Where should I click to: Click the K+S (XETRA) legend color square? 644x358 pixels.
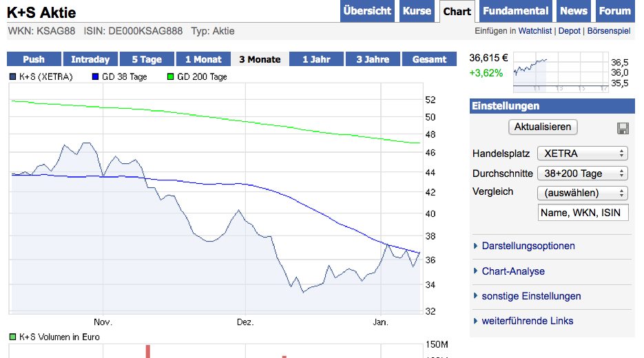(13, 77)
